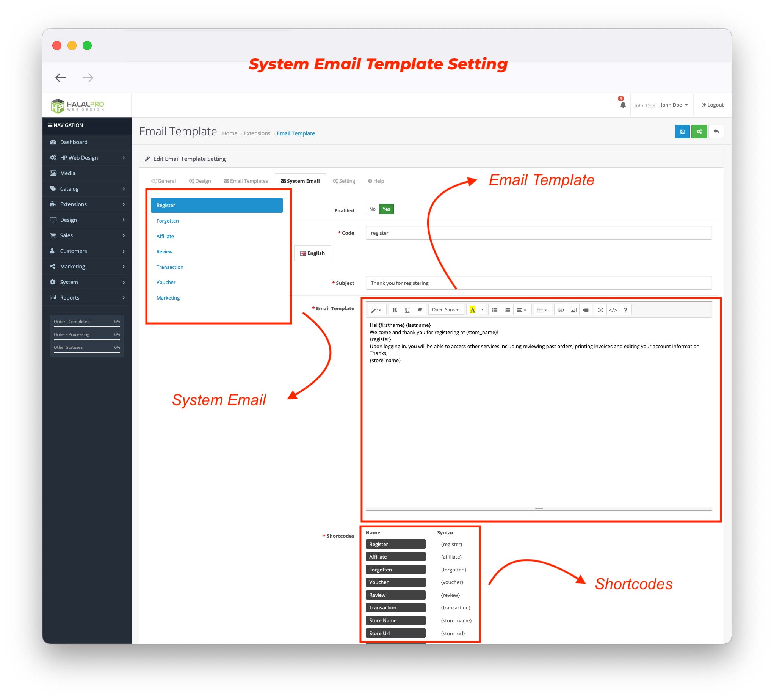Viewport: 774px width, 700px height.
Task: Toggle fullscreen editor mode
Action: (600, 310)
